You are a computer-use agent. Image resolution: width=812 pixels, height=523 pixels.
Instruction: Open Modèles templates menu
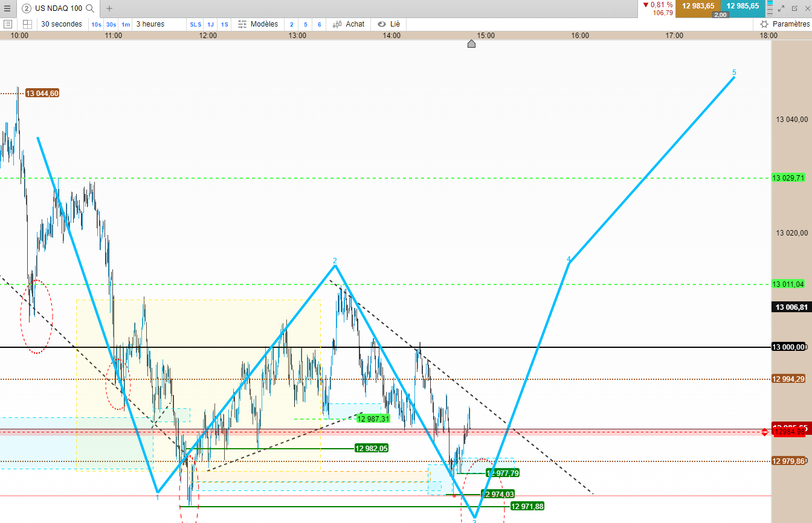point(258,24)
